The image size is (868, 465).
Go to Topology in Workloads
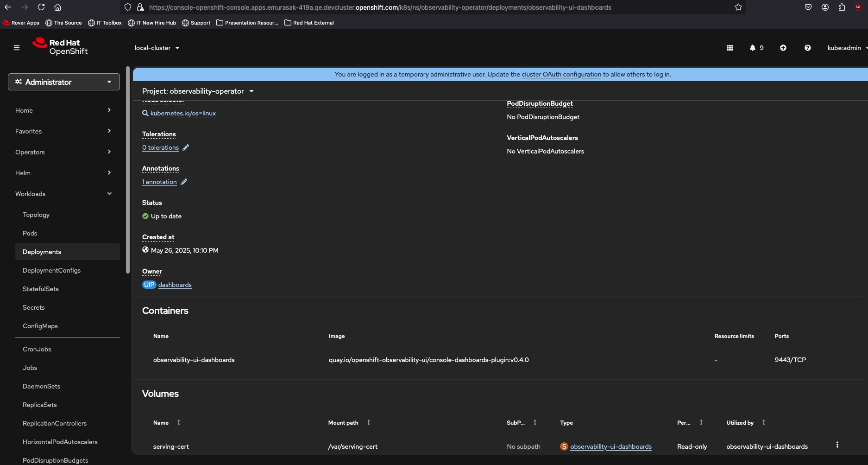click(x=36, y=215)
